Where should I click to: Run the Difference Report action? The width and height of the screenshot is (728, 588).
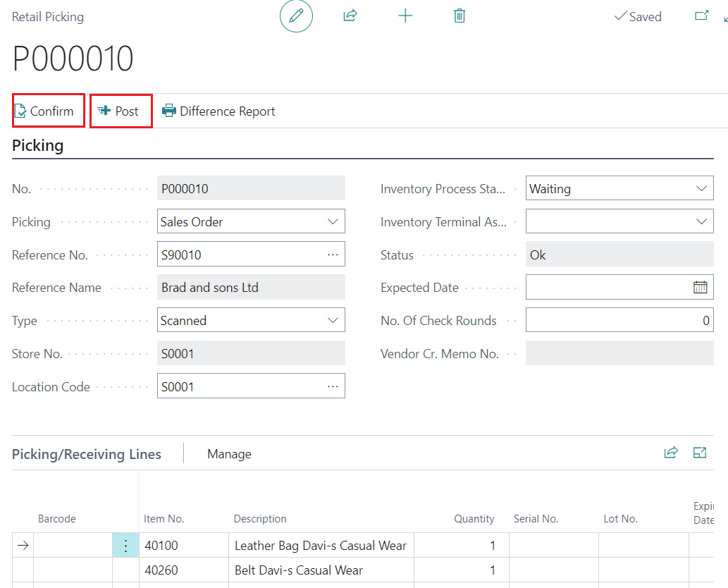tap(219, 111)
